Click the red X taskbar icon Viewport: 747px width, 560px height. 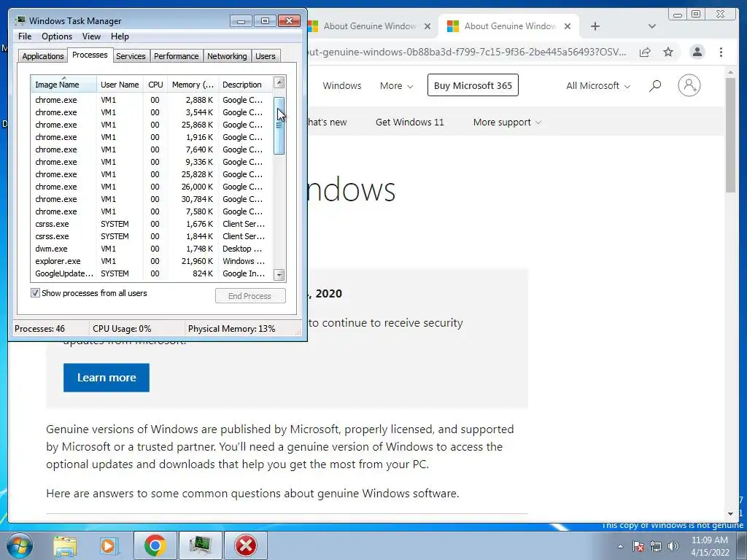[x=246, y=545]
